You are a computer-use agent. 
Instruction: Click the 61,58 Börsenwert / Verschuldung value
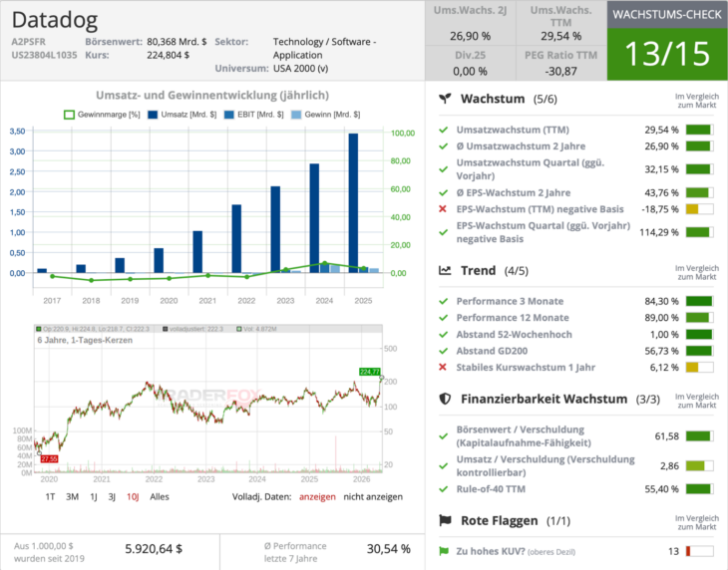(667, 435)
